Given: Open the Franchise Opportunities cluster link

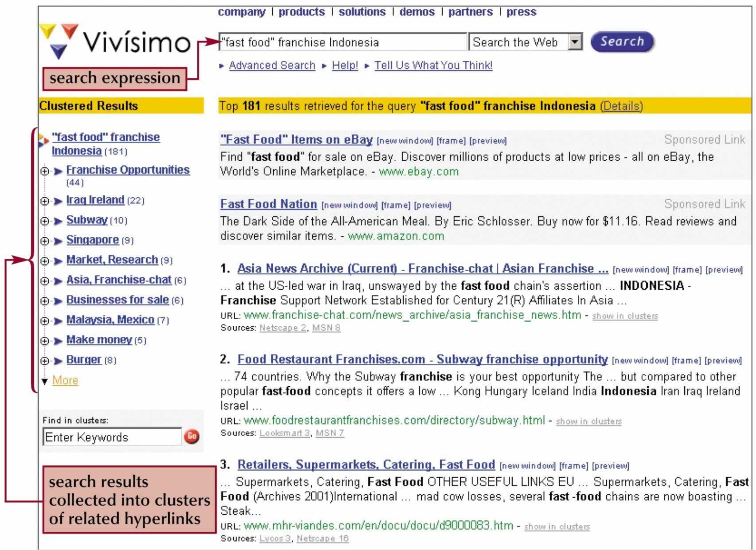Looking at the screenshot, I should click(128, 170).
